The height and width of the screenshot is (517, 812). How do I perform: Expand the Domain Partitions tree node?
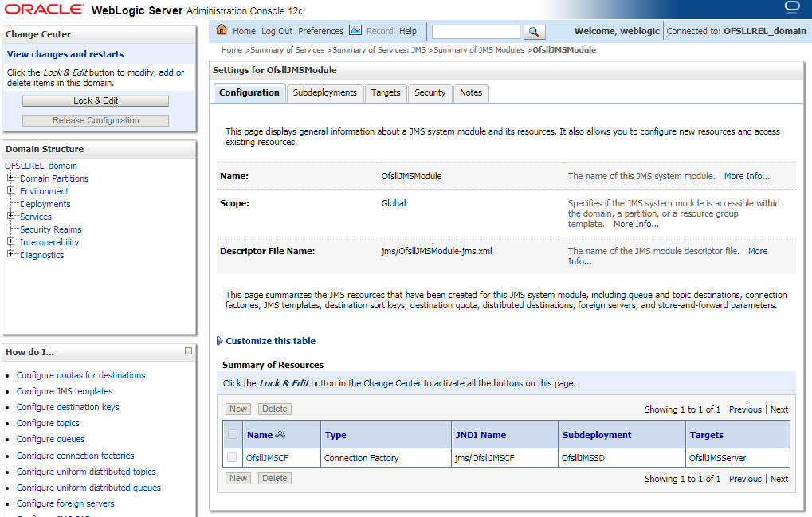[10, 178]
